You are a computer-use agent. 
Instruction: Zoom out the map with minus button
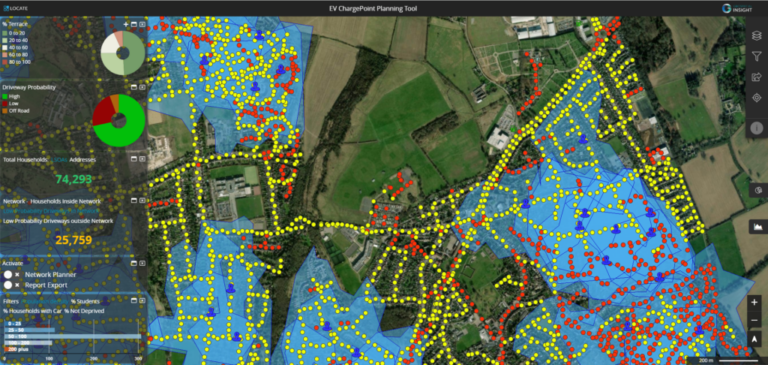(x=754, y=320)
